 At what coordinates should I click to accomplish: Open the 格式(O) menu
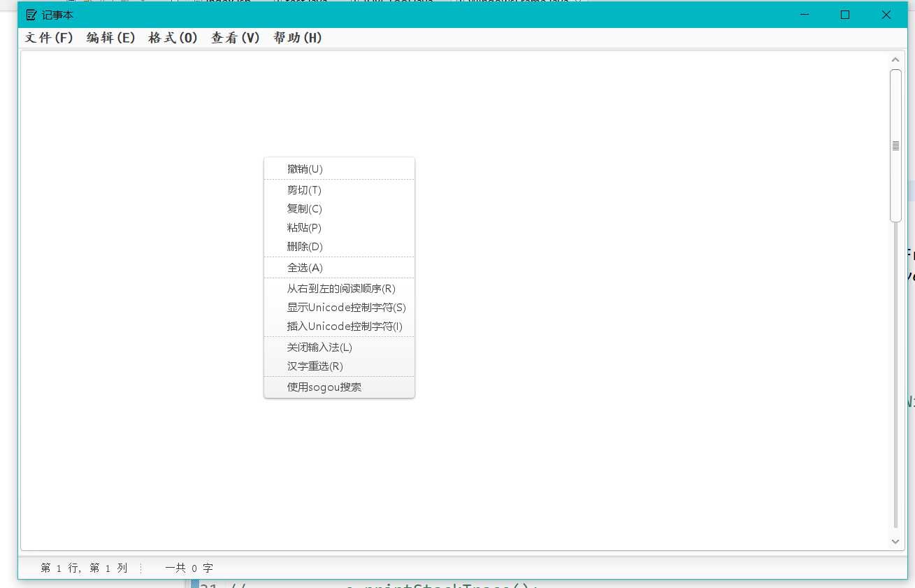click(173, 38)
